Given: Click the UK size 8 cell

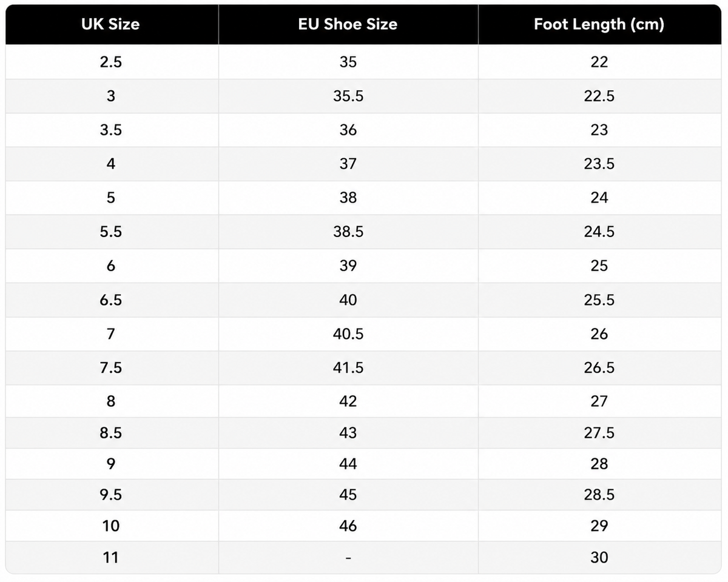Looking at the screenshot, I should click(x=112, y=401).
